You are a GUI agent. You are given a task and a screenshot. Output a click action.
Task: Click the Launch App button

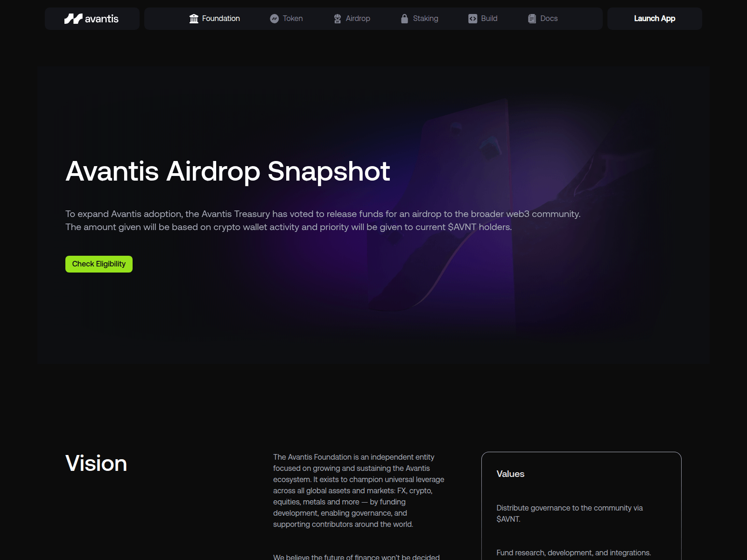point(654,19)
